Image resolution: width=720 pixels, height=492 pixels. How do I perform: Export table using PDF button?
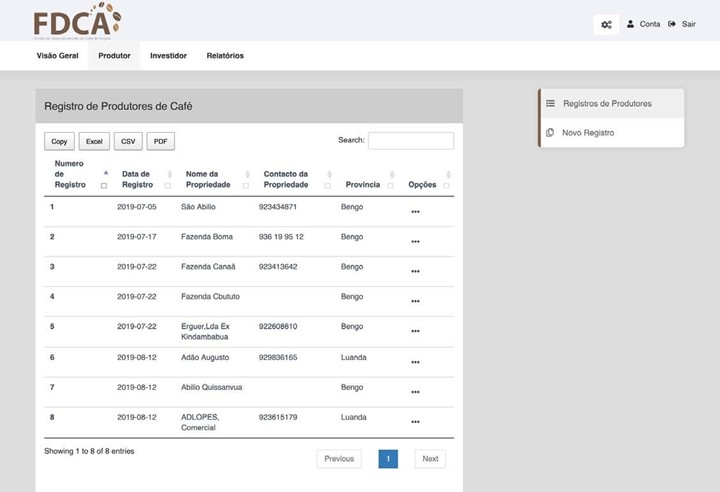coord(160,142)
